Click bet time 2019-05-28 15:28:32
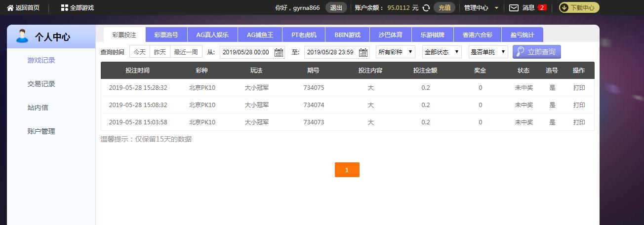The width and height of the screenshot is (644, 225). [138, 88]
